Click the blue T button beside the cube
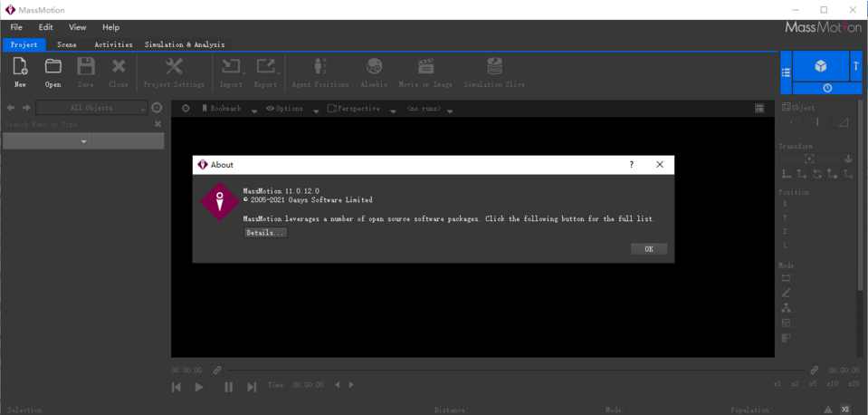This screenshot has height=415, width=868. [856, 66]
